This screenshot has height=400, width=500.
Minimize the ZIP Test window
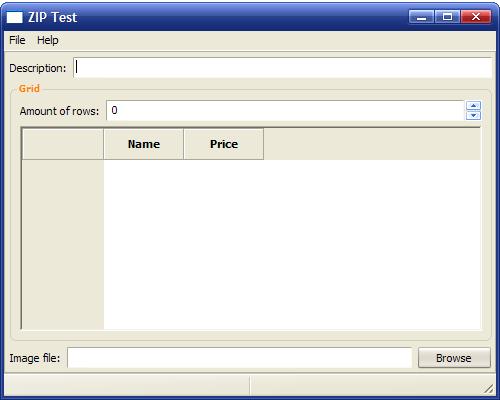(421, 17)
